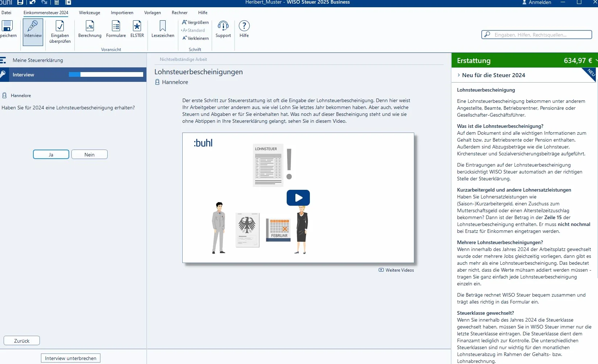Screen dimensions: 598x364
Task: Show the Formulare preview
Action: point(116,29)
